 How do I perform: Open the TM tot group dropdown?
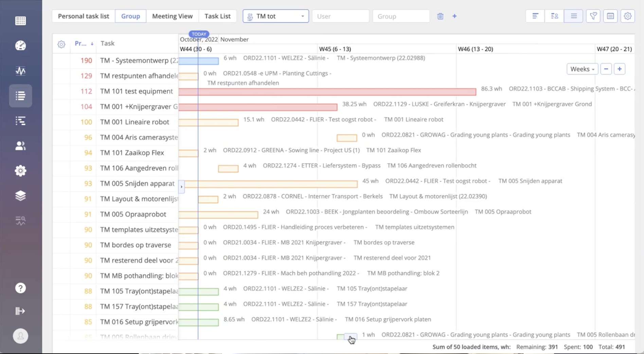[275, 16]
